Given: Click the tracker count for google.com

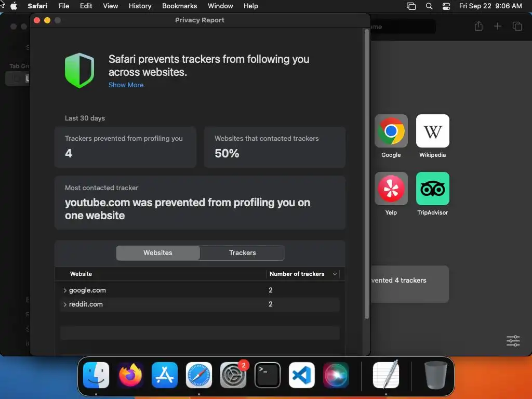Looking at the screenshot, I should coord(270,290).
